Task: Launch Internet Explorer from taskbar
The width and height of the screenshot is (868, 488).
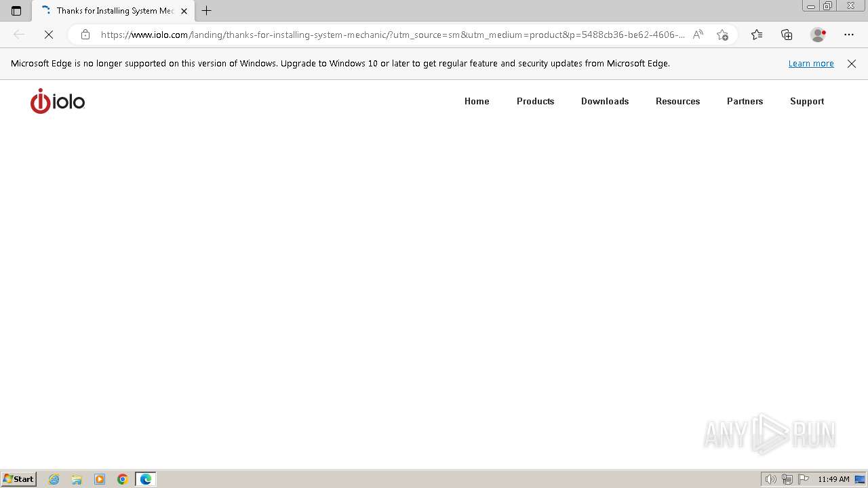Action: 54,479
